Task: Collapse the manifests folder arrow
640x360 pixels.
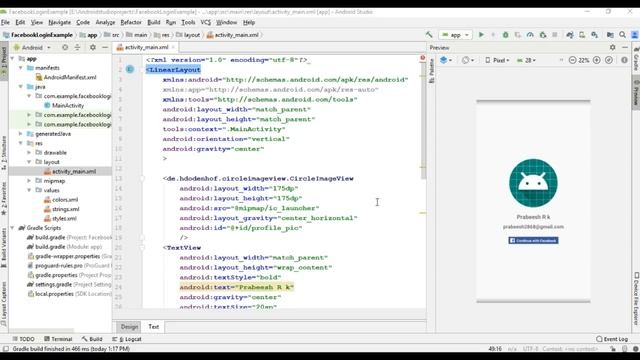Action: [x=21, y=68]
